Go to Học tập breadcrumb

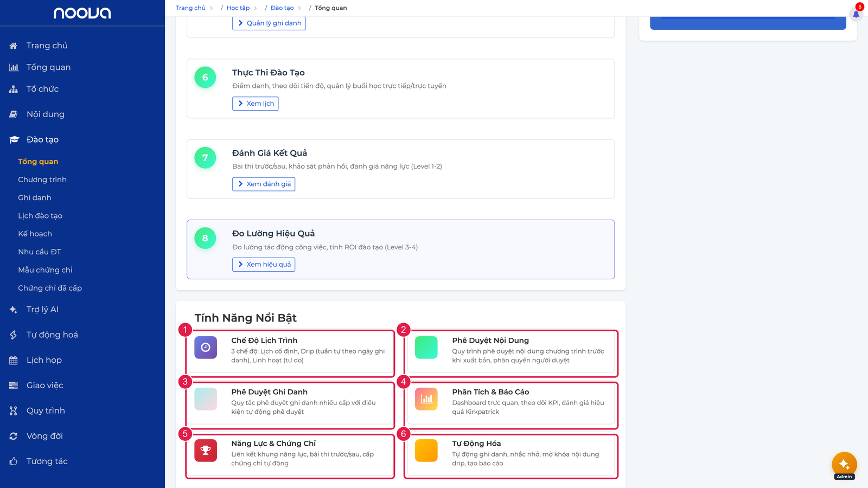pyautogui.click(x=238, y=8)
